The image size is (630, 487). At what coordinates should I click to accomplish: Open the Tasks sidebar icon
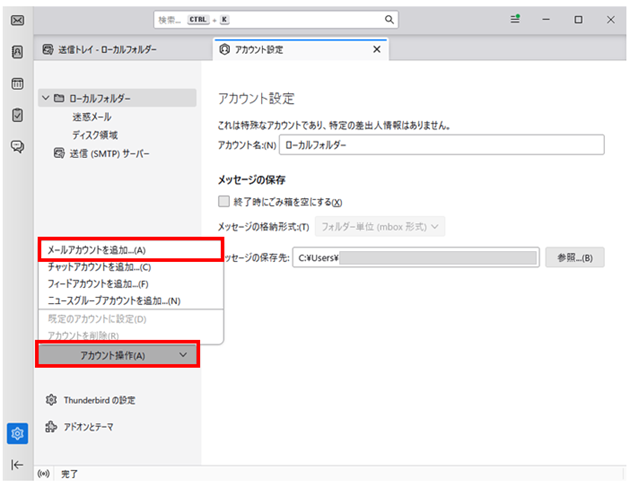[x=17, y=115]
